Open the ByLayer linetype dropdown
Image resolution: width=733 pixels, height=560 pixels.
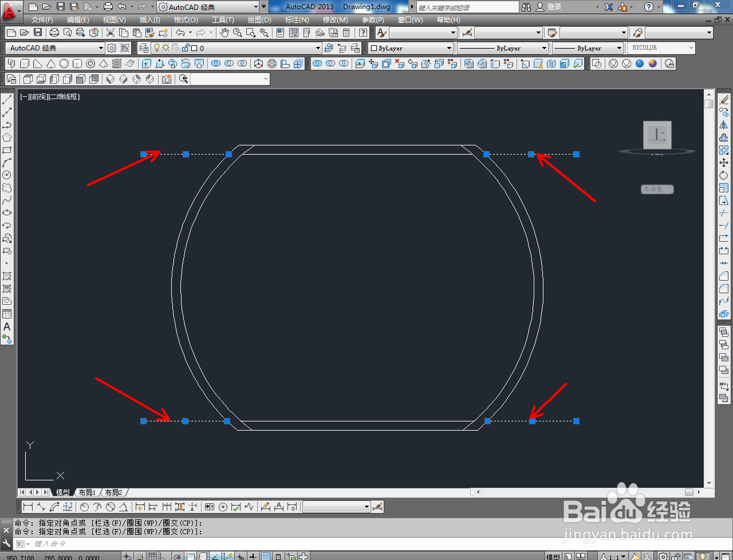pyautogui.click(x=503, y=48)
